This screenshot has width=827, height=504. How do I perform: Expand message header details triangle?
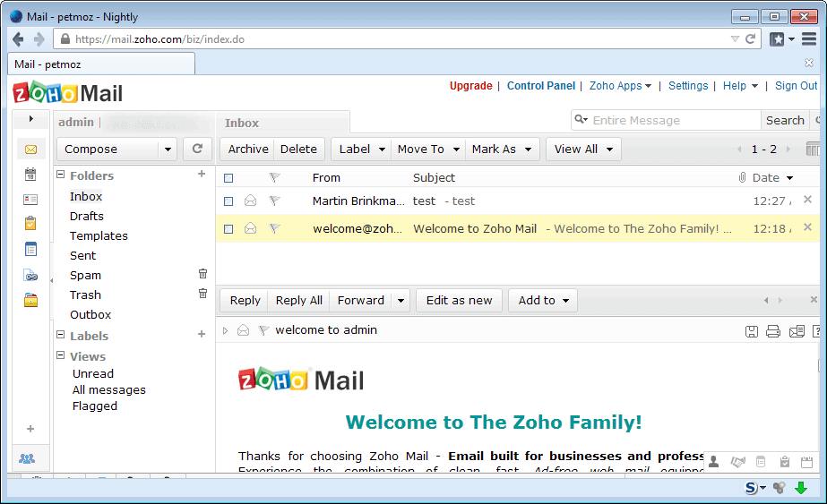[225, 330]
